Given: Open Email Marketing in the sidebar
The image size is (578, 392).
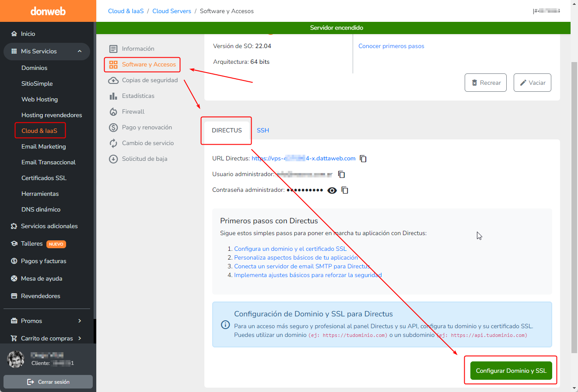Looking at the screenshot, I should pos(43,146).
